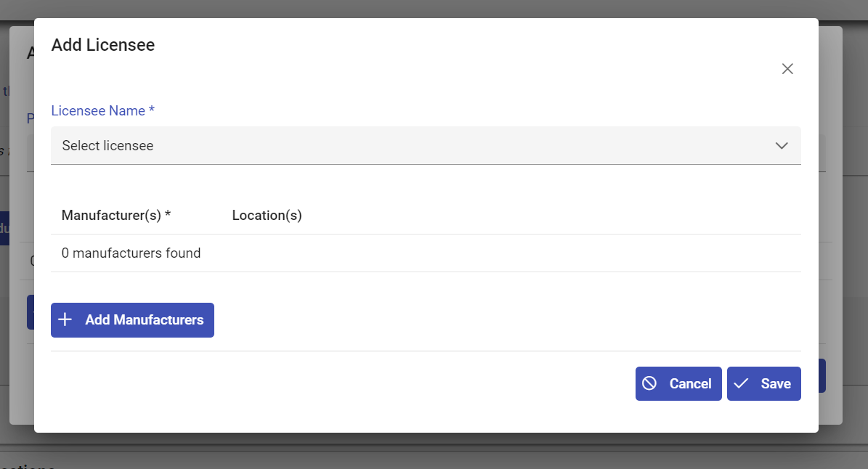Click the Location(s) column header
The height and width of the screenshot is (469, 868).
tap(267, 216)
